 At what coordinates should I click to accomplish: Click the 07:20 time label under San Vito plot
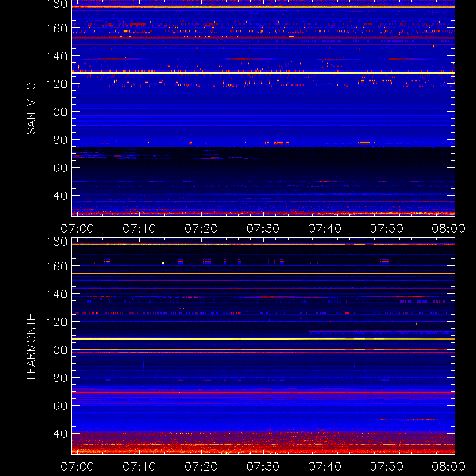[201, 228]
